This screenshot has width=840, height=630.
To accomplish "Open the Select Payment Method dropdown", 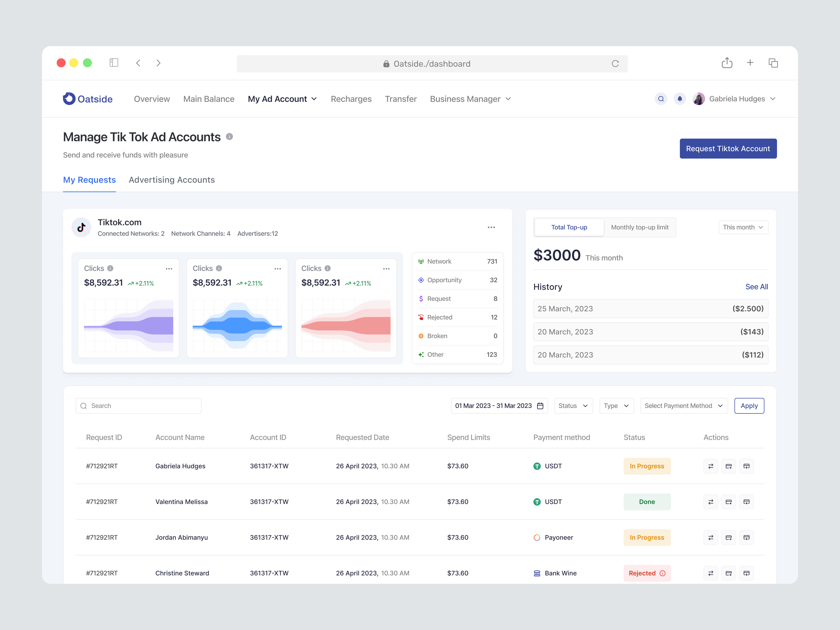I will coord(684,406).
